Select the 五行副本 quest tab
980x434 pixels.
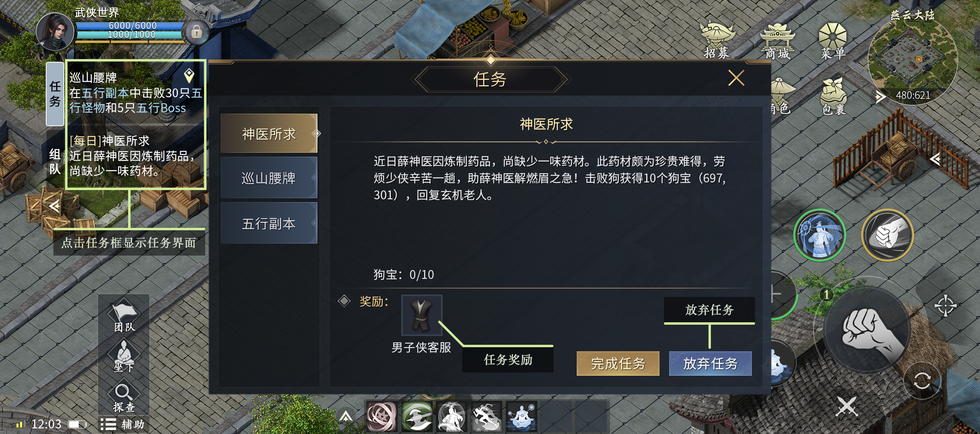pyautogui.click(x=269, y=223)
